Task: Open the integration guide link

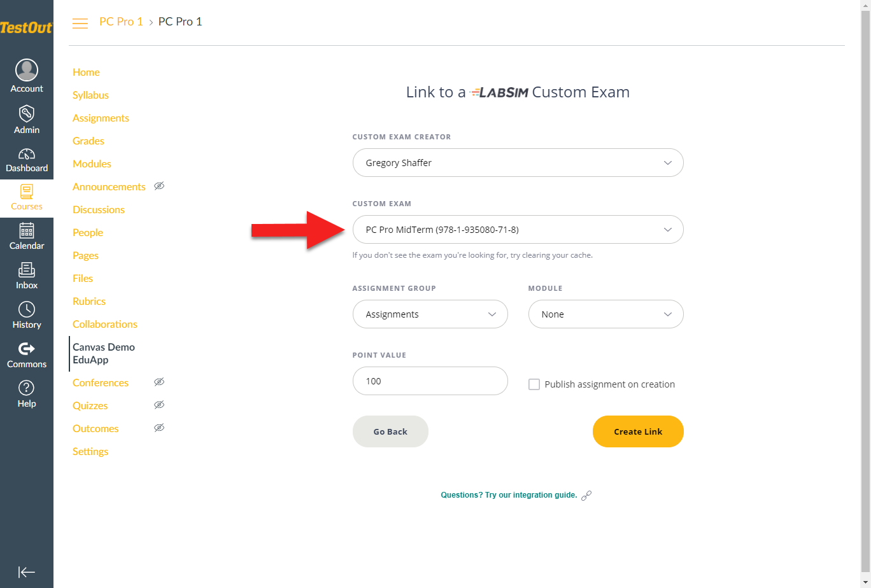Action: click(509, 494)
